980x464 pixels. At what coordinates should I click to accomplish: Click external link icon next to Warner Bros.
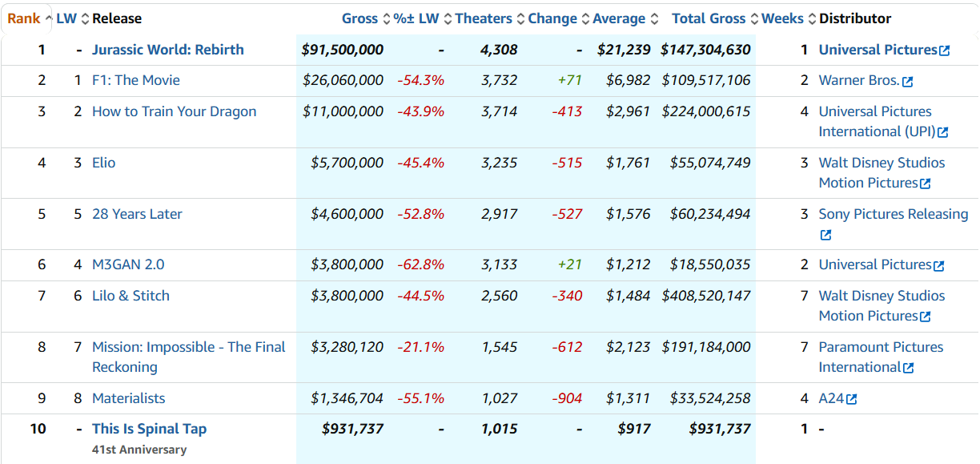(907, 81)
